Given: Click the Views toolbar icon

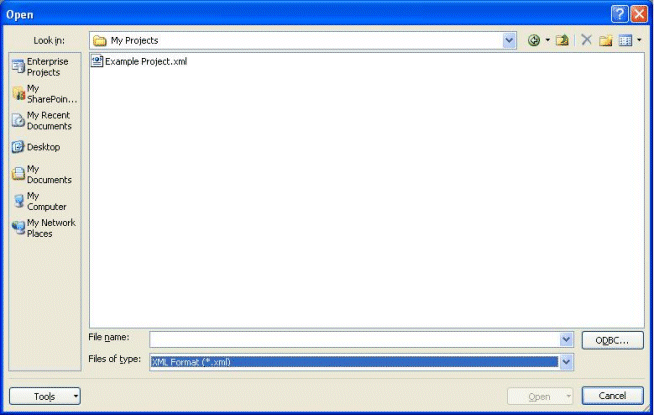Looking at the screenshot, I should coord(625,40).
